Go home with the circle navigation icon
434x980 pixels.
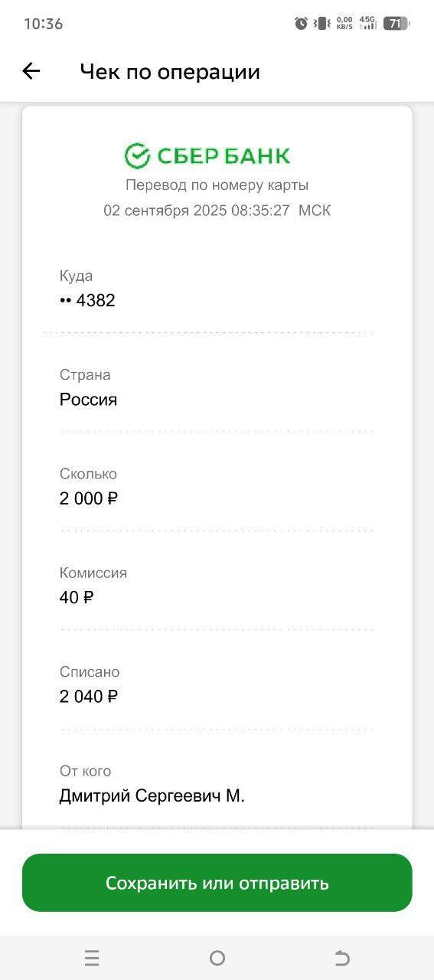(217, 958)
